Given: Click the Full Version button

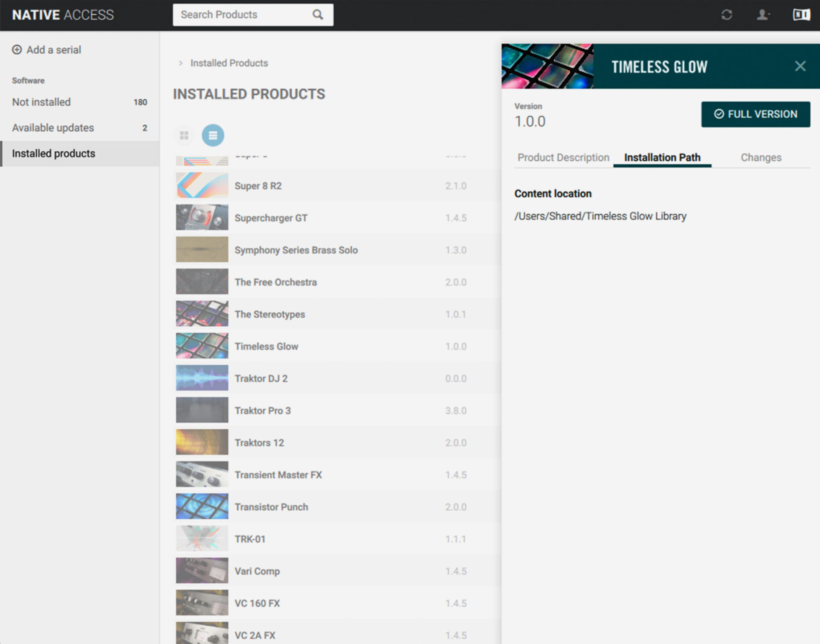Looking at the screenshot, I should click(756, 114).
